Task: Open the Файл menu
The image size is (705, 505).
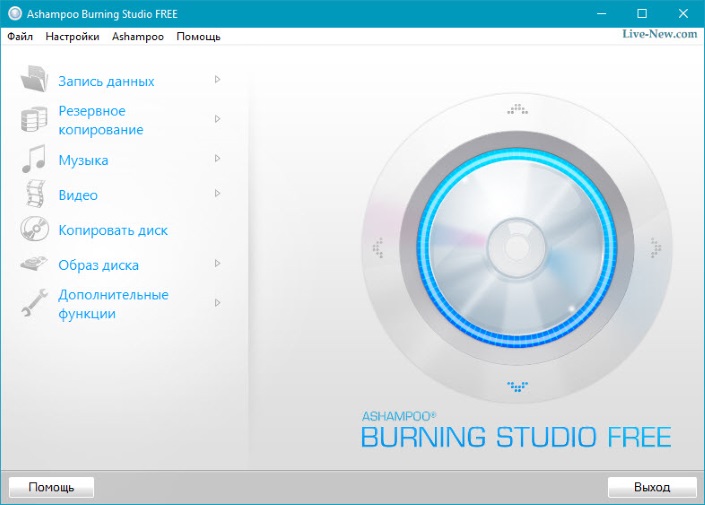Action: click(20, 37)
